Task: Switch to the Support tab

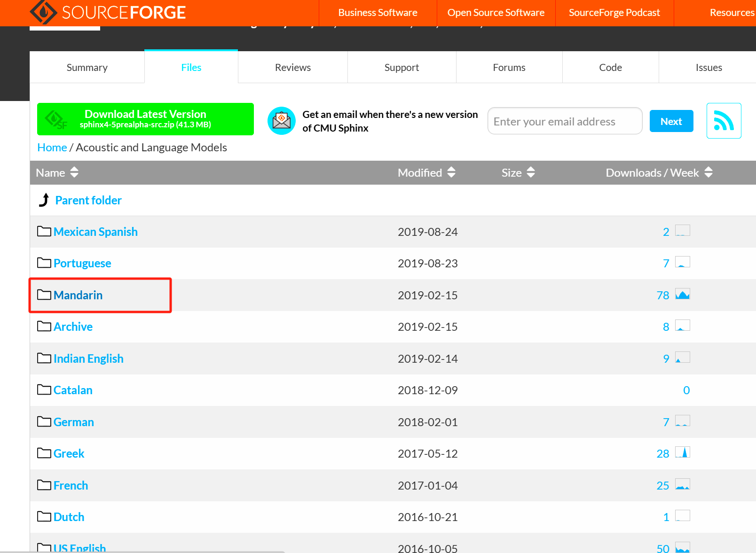Action: tap(402, 67)
